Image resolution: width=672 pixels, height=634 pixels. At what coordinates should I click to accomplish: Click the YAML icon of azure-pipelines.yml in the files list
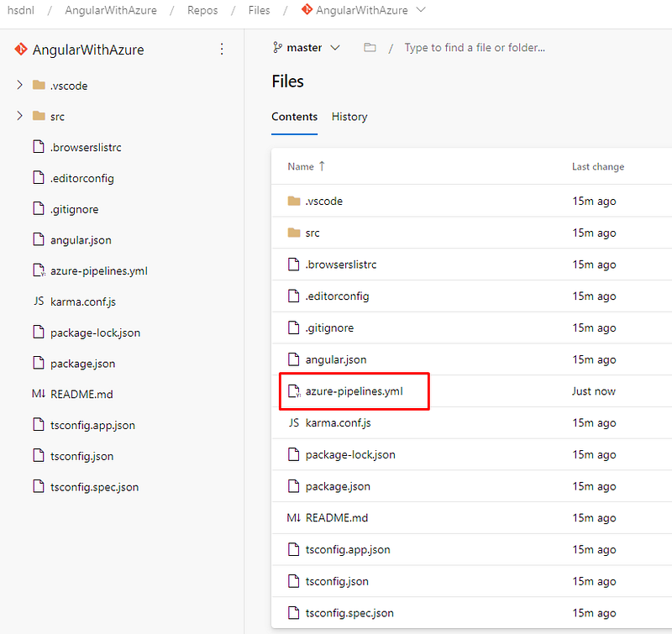(294, 390)
